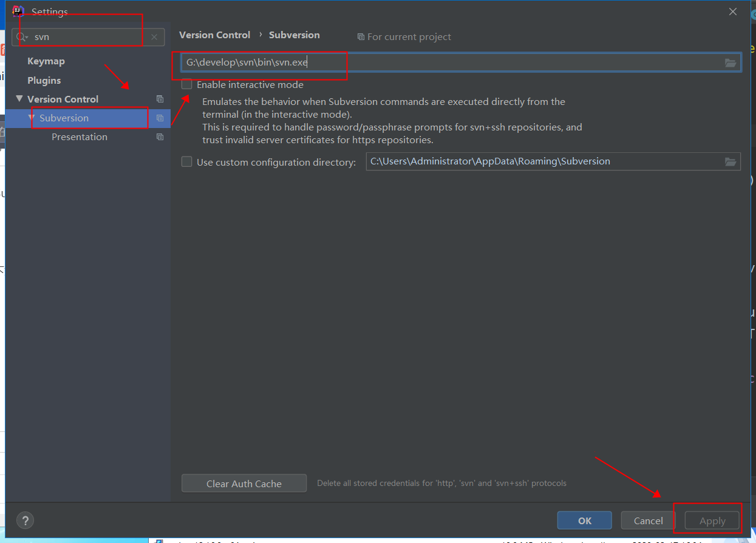Confirm settings with the OK button
The width and height of the screenshot is (756, 543).
click(585, 521)
